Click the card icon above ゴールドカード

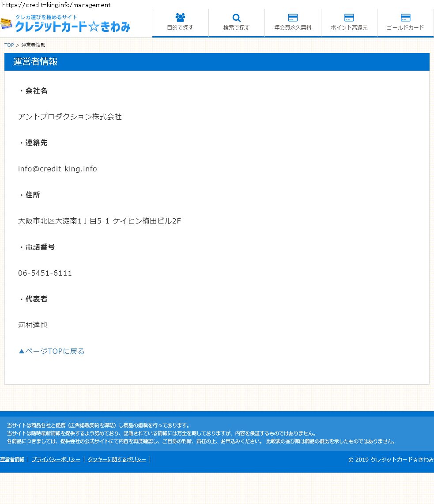pos(405,18)
